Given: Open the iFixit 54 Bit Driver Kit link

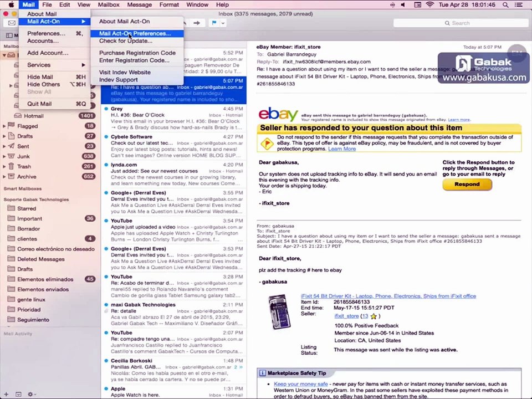Looking at the screenshot, I should click(388, 296).
